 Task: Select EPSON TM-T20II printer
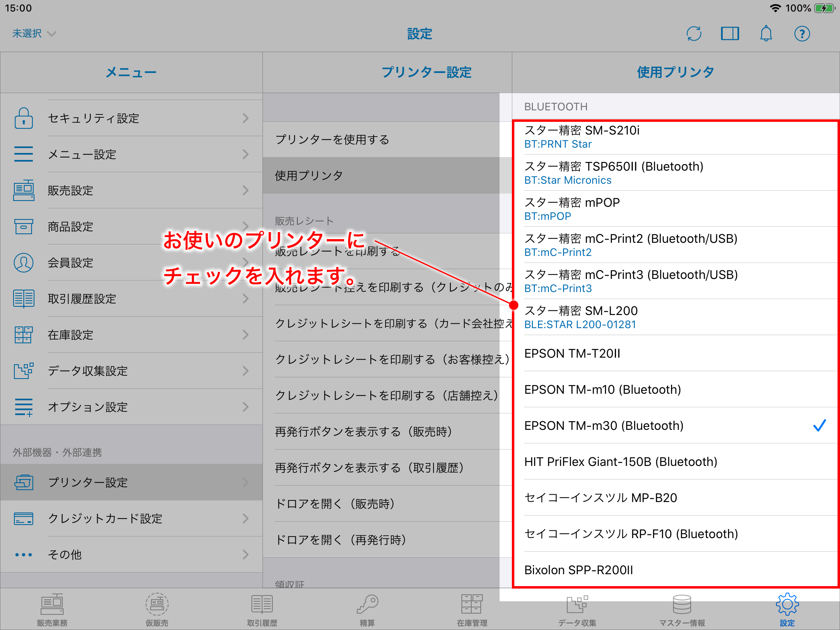pyautogui.click(x=676, y=353)
